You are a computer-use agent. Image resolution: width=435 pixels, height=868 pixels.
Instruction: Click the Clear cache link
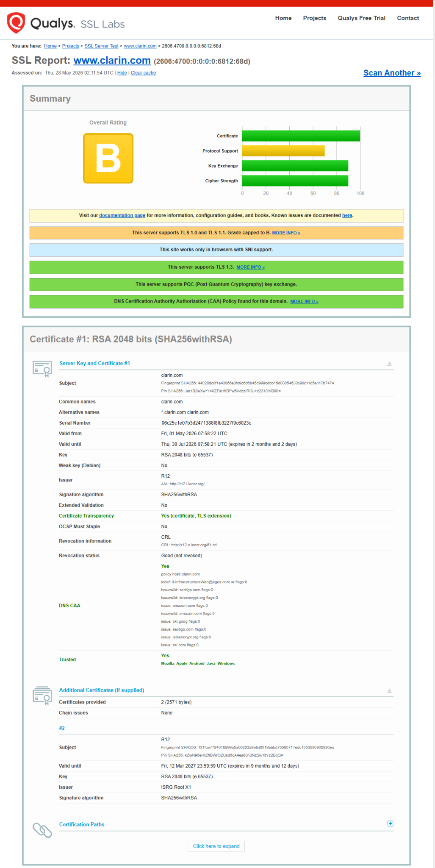143,73
